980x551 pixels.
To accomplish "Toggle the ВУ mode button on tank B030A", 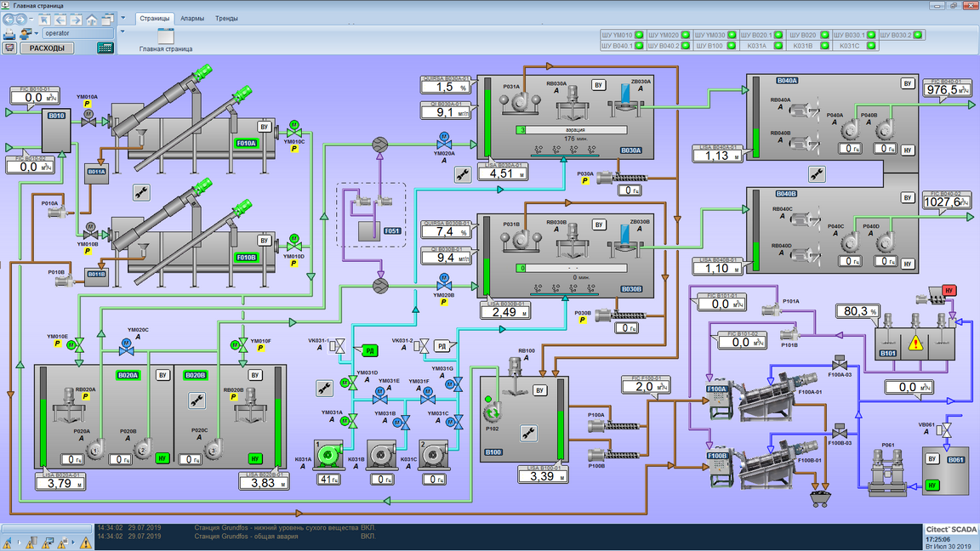I will point(598,85).
